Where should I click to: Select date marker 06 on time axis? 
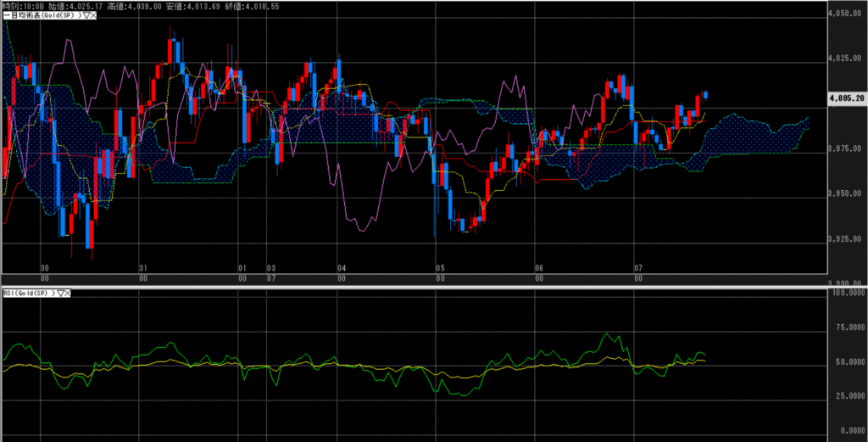pyautogui.click(x=538, y=267)
